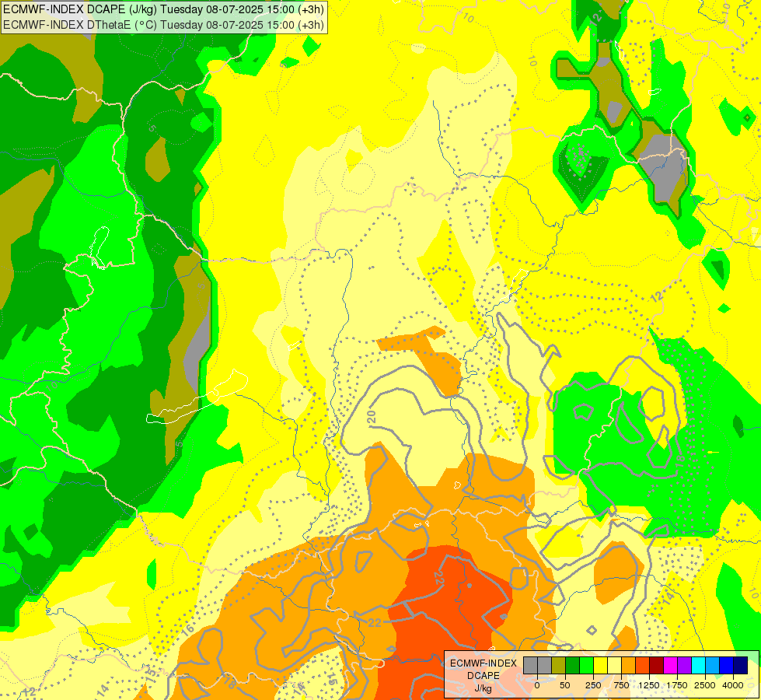The image size is (761, 700).
Task: Select the bright green legend swatch
Action: pyautogui.click(x=587, y=665)
